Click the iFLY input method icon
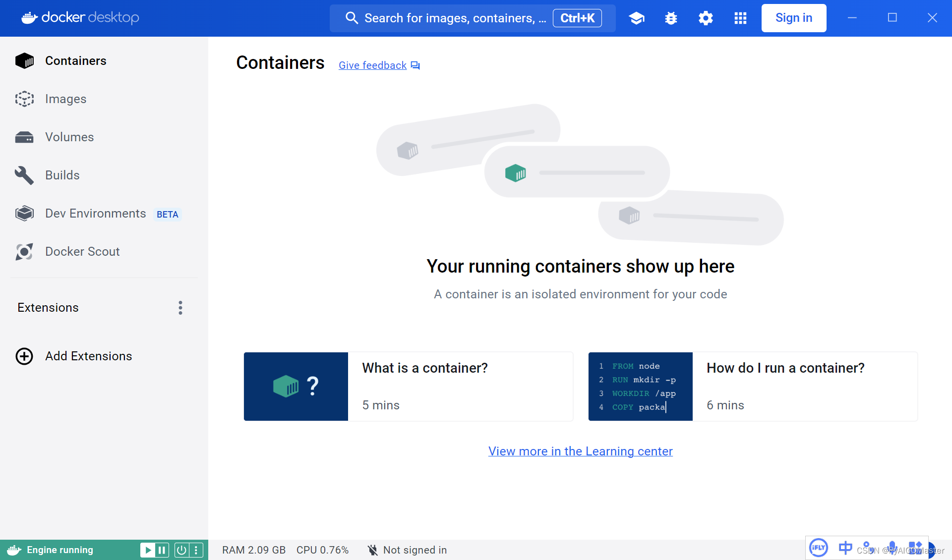This screenshot has height=560, width=952. (x=819, y=548)
